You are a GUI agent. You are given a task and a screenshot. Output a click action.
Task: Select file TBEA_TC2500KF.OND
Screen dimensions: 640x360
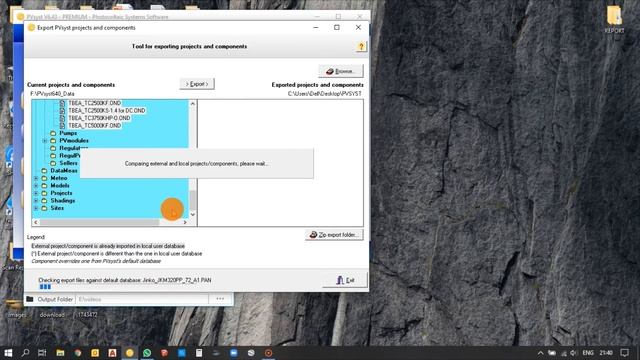coord(94,103)
